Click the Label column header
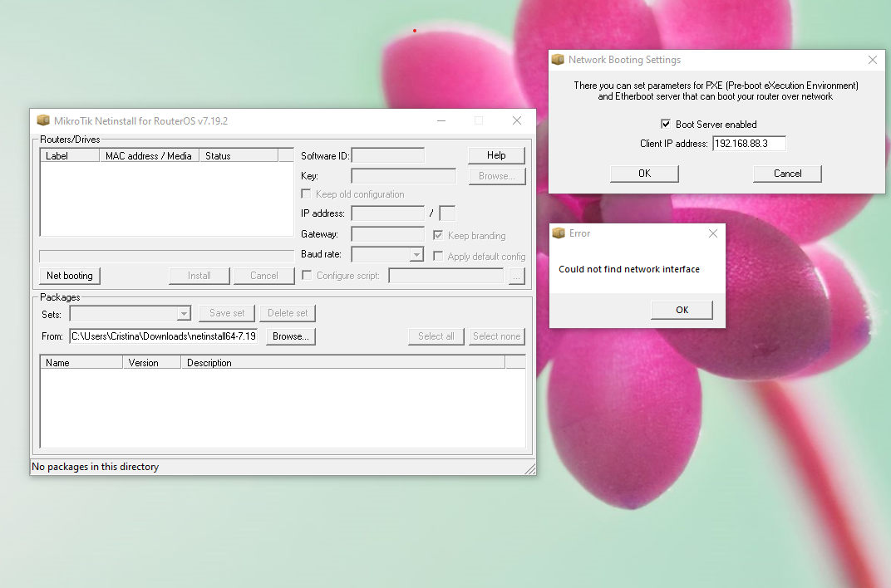 [70, 155]
